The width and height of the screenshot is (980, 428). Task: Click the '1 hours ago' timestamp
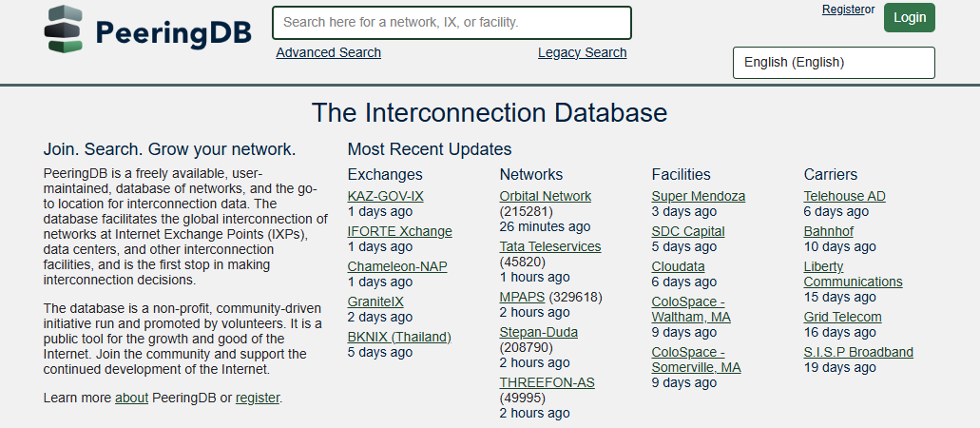(534, 277)
